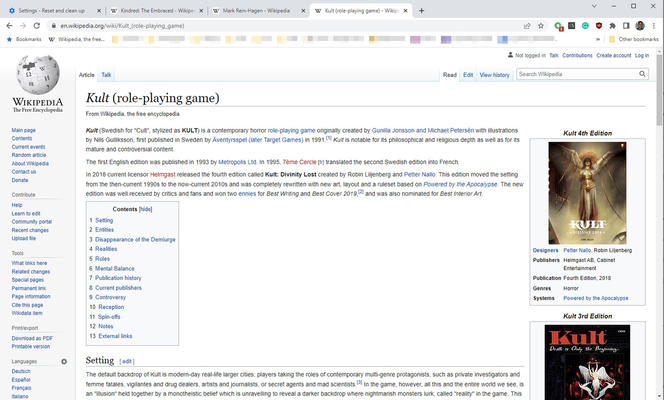Click the site lock icon in address bar
Screen dimensions: 664x400
tap(53, 26)
